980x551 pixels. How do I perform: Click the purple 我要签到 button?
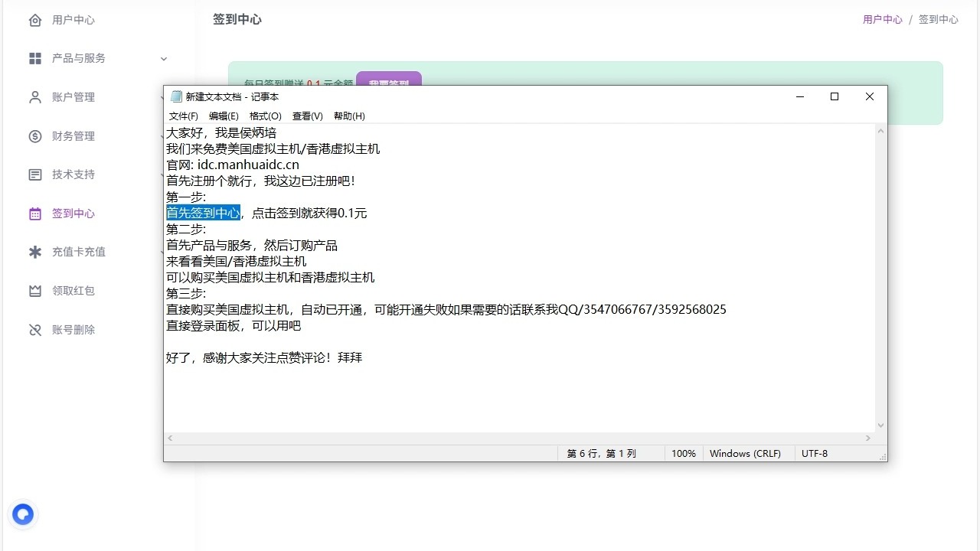[x=389, y=79]
